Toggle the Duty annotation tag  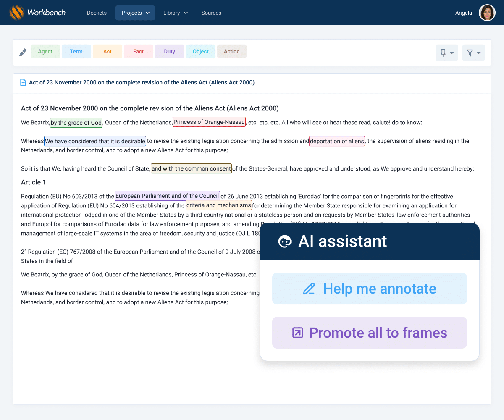(170, 52)
